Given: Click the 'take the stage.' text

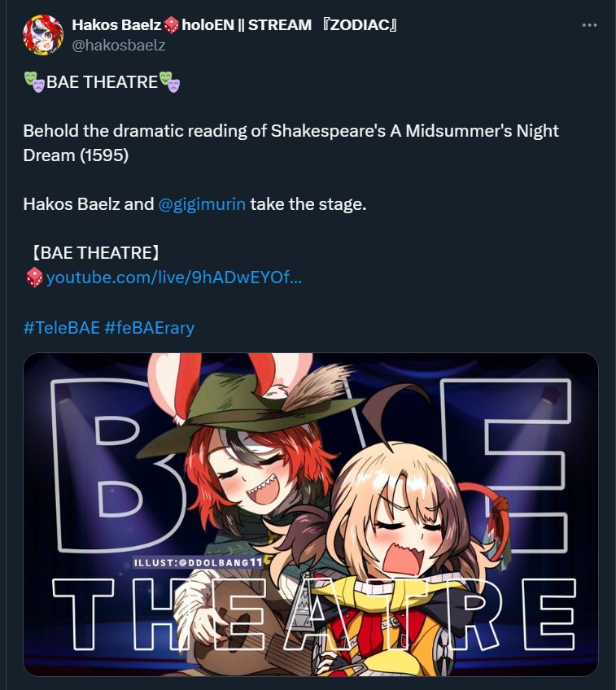Looking at the screenshot, I should (x=308, y=204).
